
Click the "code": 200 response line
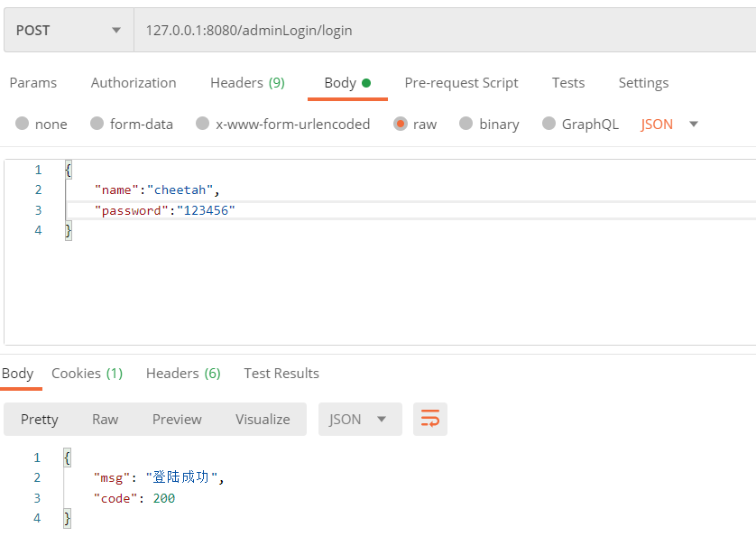coord(134,498)
